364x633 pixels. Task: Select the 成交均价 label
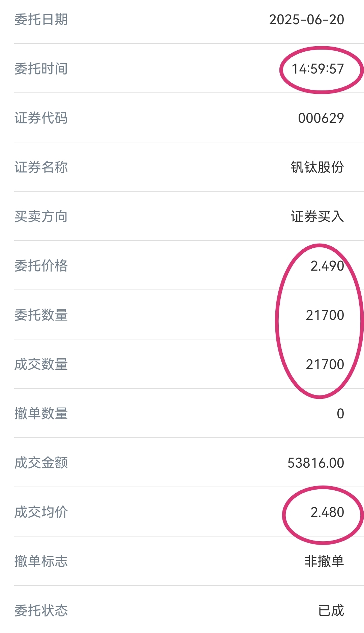tap(41, 512)
